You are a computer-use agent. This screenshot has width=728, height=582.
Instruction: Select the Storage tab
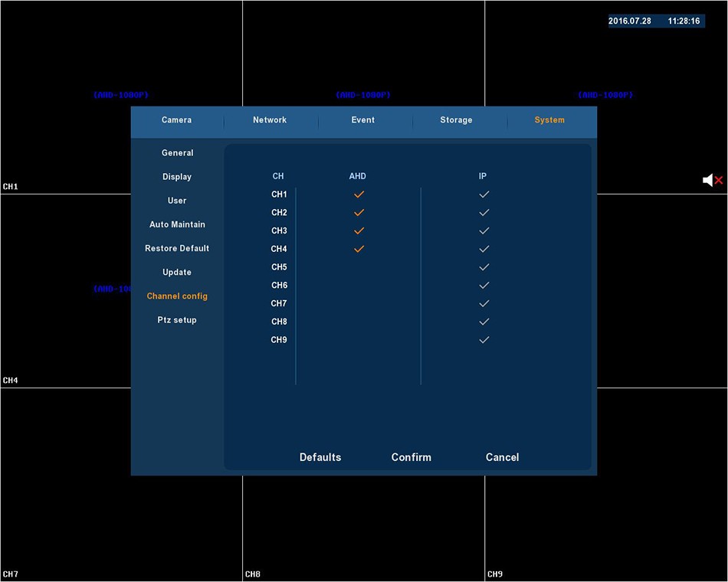456,120
